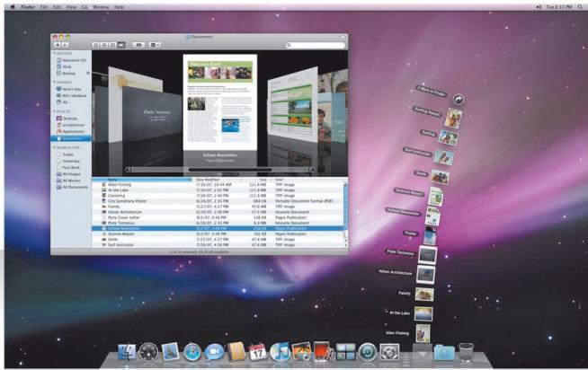Viewport: 588px width, 370px height.
Task: Open iChat bubble icon in Dock
Action: pyautogui.click(x=214, y=352)
